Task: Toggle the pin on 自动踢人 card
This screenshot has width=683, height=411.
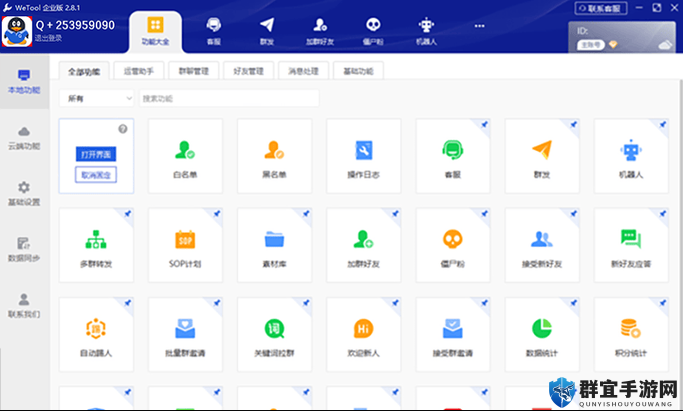Action: click(128, 303)
